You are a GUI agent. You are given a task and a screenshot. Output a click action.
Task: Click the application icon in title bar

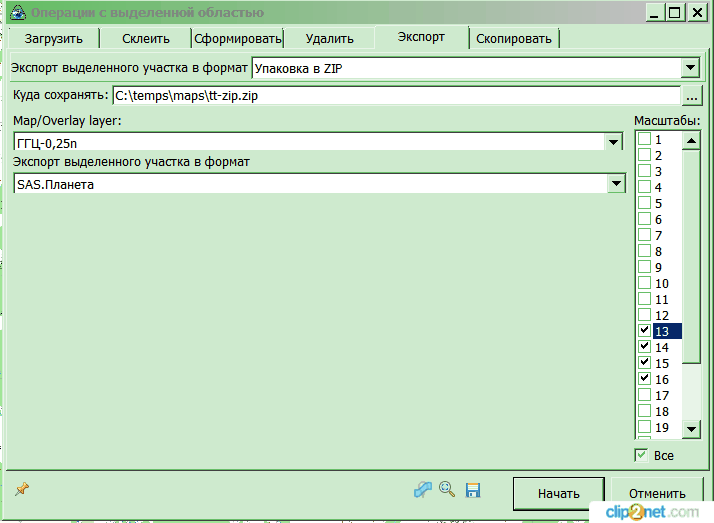[x=16, y=13]
